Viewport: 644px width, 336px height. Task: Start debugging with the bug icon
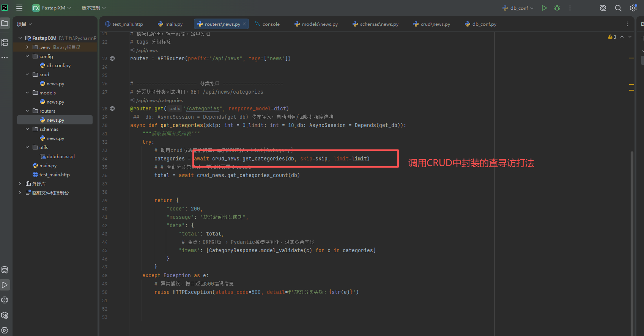(557, 8)
